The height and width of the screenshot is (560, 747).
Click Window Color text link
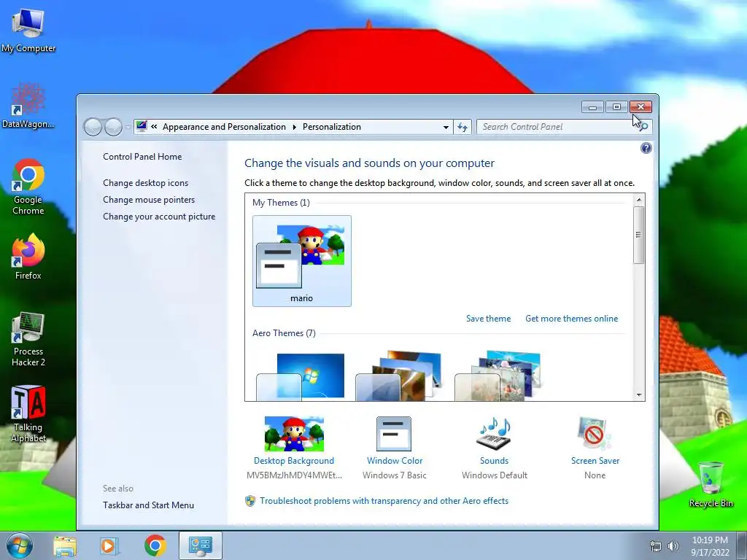pos(395,461)
